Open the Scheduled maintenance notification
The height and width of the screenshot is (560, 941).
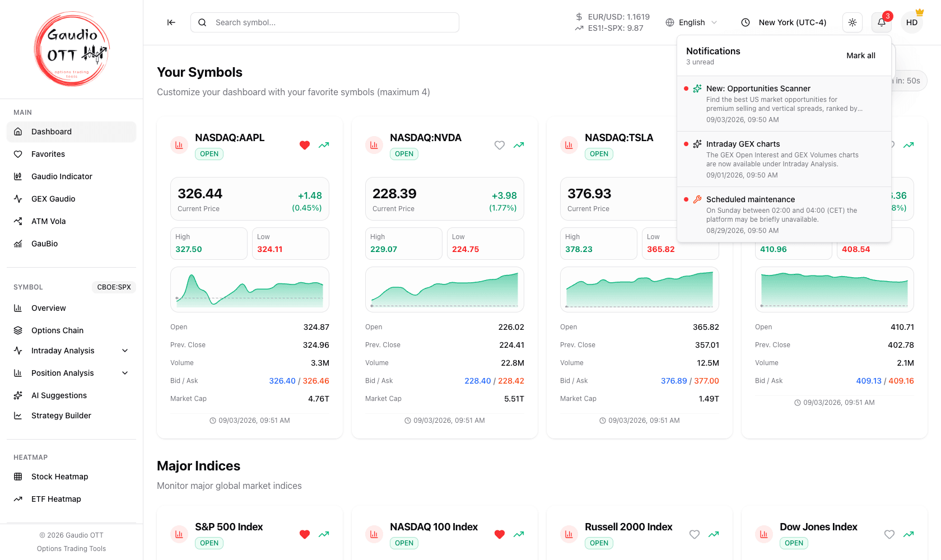pos(784,214)
